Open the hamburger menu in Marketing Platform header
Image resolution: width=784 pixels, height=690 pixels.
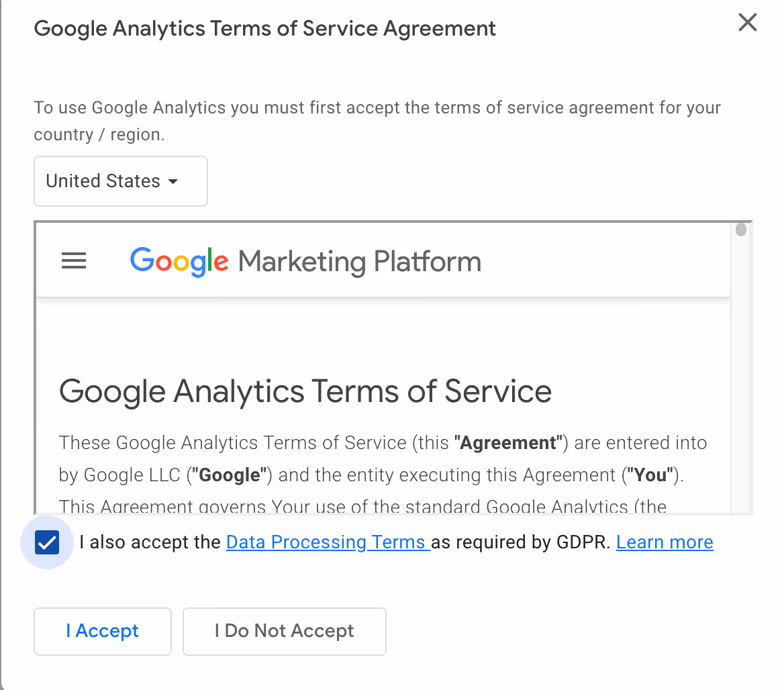(x=74, y=260)
